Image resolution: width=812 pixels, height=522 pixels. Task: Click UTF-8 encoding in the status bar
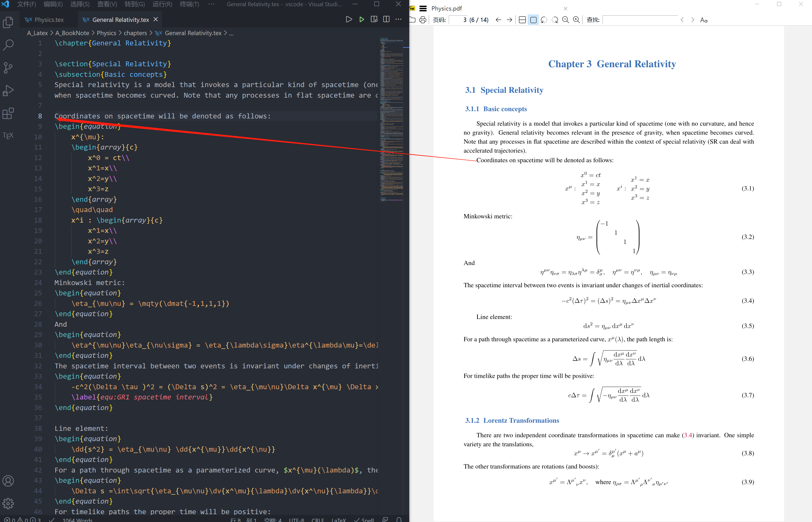coord(296,520)
